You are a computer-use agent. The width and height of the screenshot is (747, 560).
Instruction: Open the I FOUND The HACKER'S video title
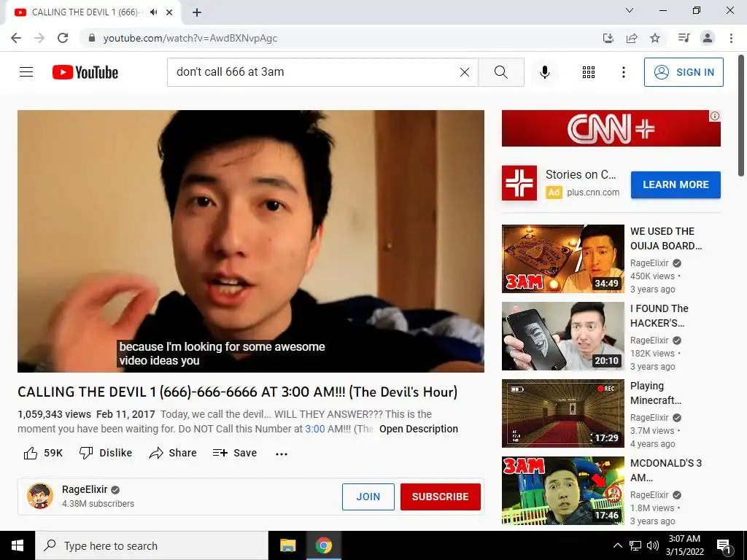click(659, 316)
